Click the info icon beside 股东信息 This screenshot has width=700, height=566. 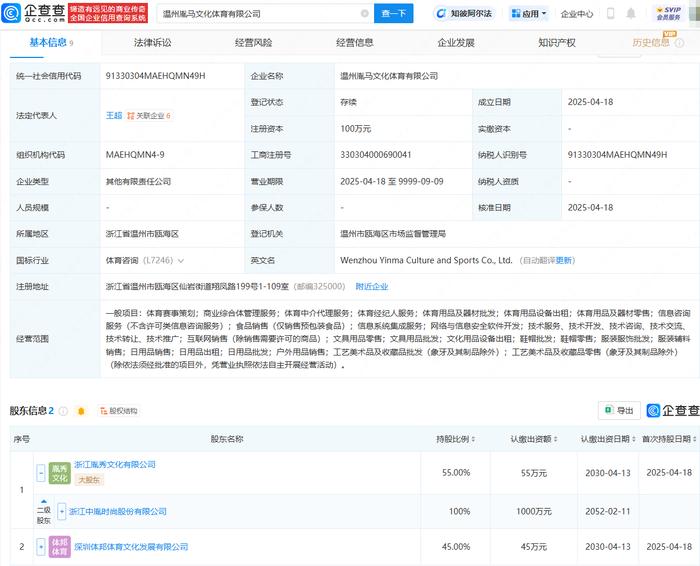pyautogui.click(x=63, y=411)
